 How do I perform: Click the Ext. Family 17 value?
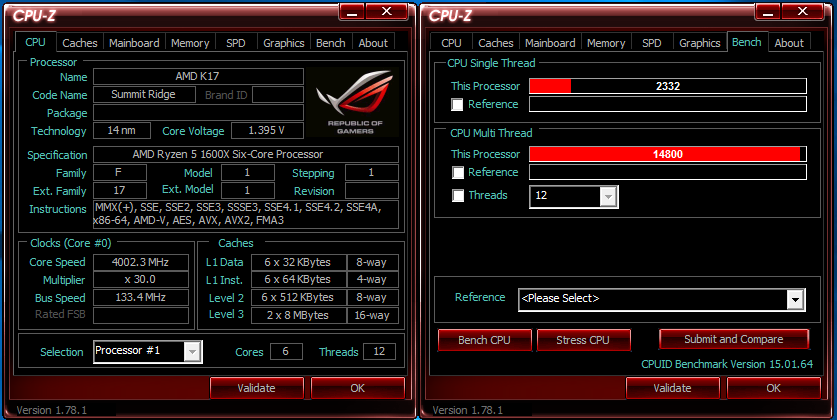pyautogui.click(x=120, y=191)
